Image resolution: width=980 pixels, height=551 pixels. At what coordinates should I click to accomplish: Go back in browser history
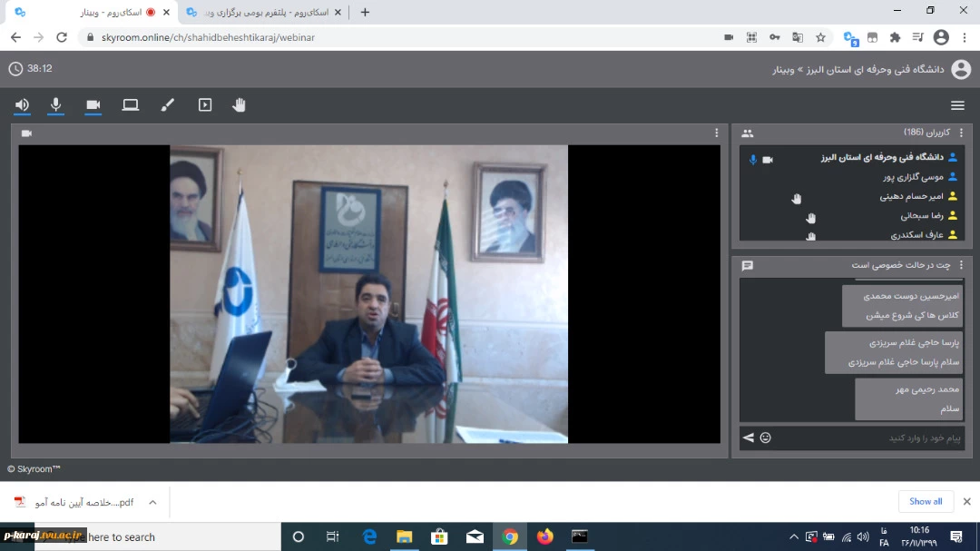point(15,37)
